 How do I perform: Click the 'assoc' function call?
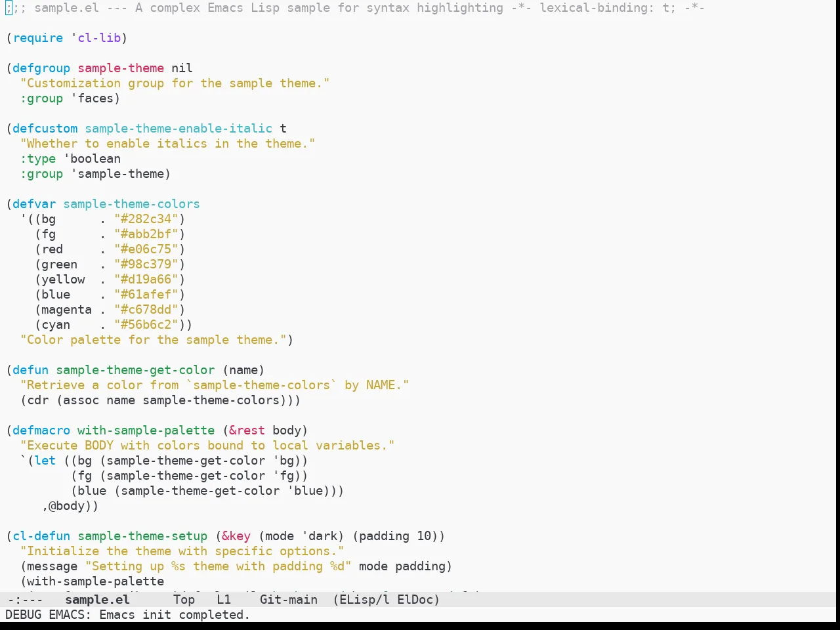[81, 400]
